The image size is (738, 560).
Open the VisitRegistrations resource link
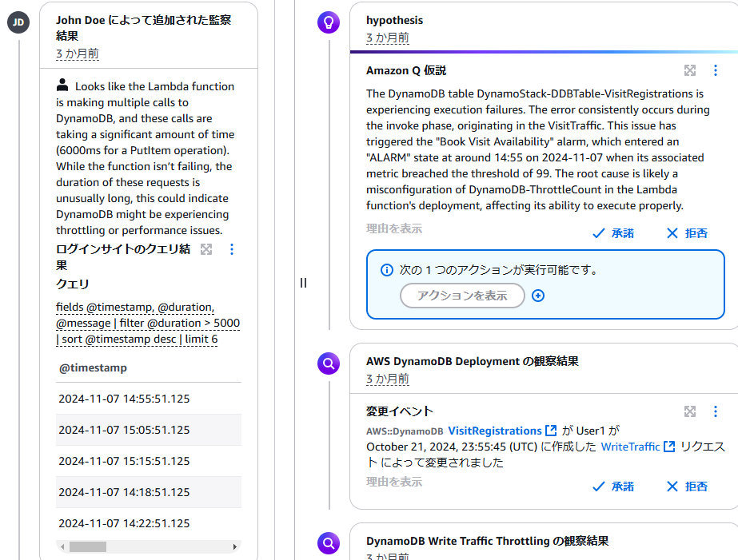[x=495, y=431]
